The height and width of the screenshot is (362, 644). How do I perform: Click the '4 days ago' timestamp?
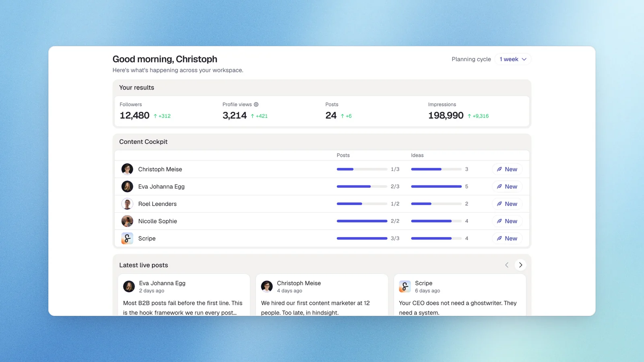tap(289, 291)
